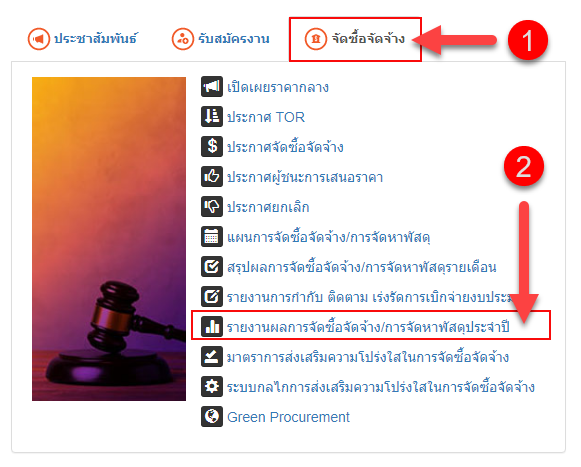
Task: Click the dollar sign icon for ประกาศจัดซื้อจัดจ้าง
Action: coord(212,146)
